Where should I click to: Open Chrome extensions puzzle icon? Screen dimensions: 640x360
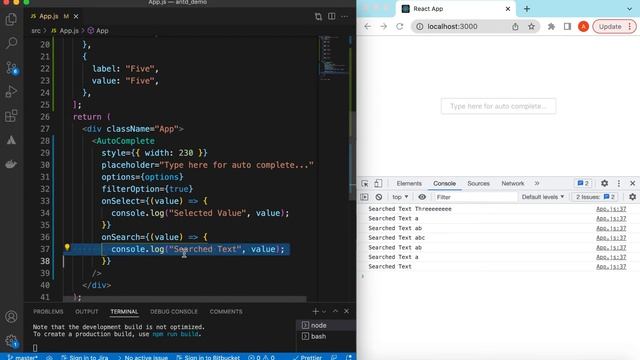point(551,27)
